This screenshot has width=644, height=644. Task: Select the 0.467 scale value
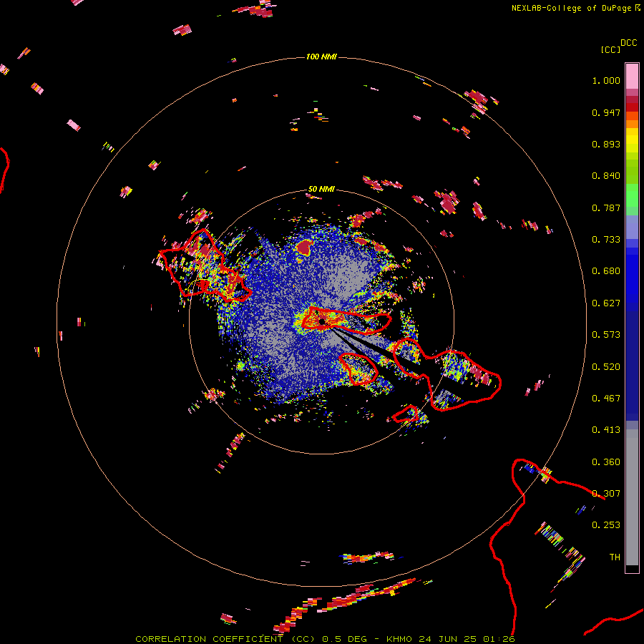606,399
